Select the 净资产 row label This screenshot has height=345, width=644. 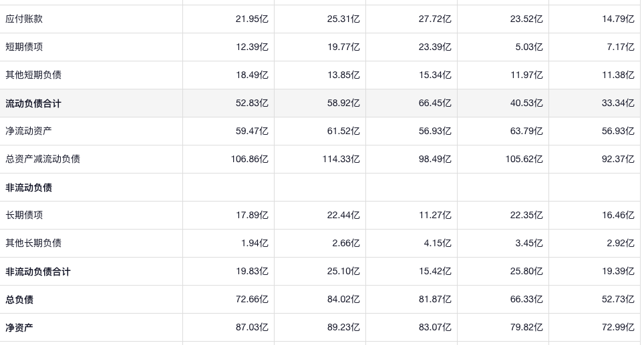19,328
